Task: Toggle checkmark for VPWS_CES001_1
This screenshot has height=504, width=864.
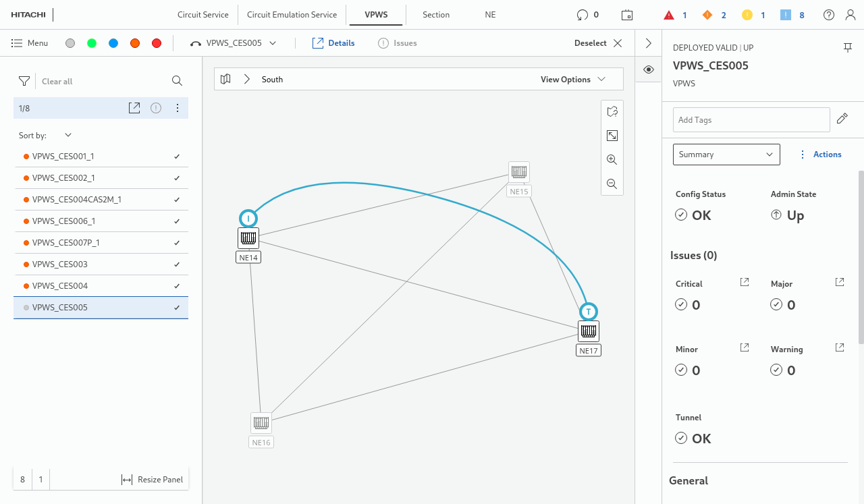Action: click(x=177, y=157)
